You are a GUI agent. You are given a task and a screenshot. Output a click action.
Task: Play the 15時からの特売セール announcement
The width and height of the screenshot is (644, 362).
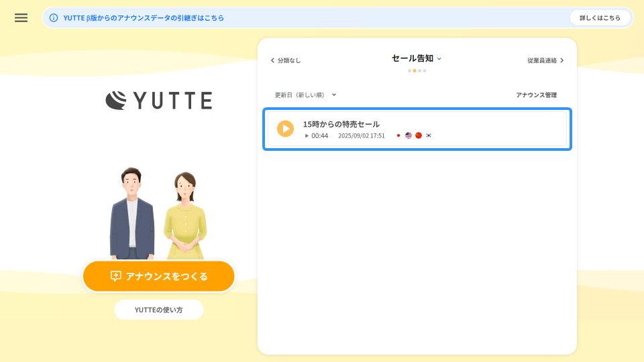coord(285,129)
